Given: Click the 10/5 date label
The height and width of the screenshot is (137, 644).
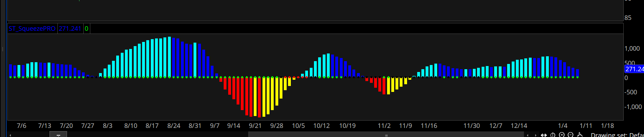Looking at the screenshot, I should click(x=299, y=126).
